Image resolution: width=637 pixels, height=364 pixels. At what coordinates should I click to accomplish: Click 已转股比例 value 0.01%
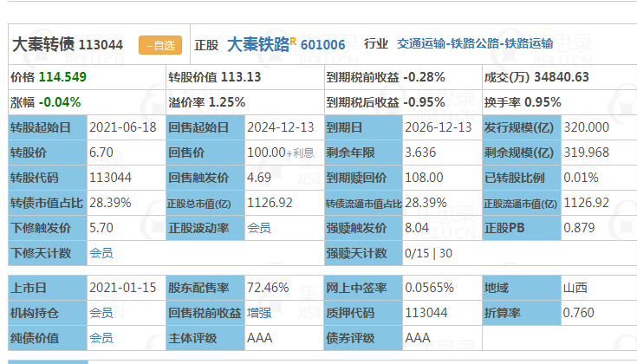tap(581, 178)
